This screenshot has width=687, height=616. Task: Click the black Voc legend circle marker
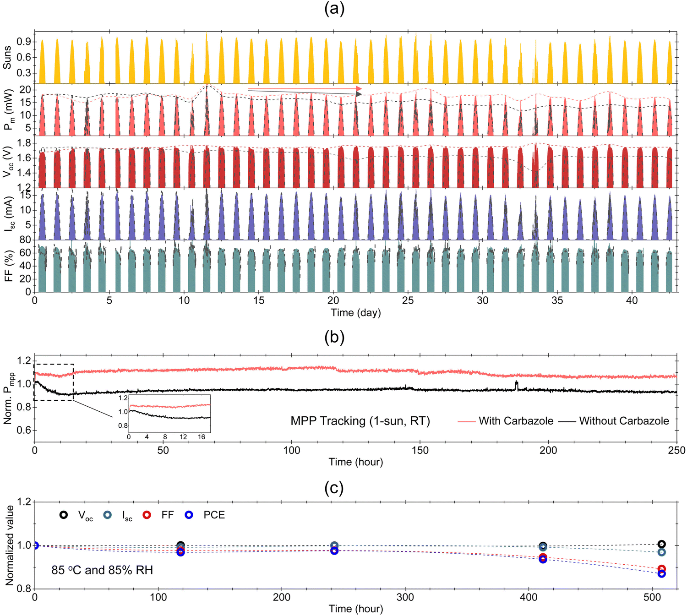64,515
